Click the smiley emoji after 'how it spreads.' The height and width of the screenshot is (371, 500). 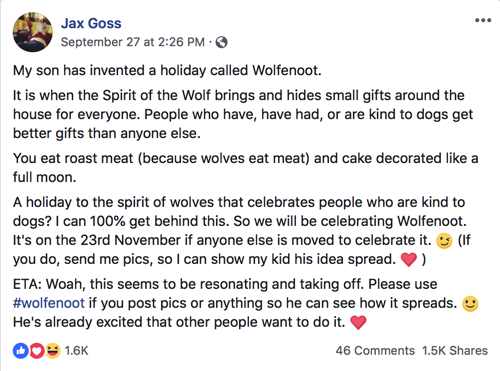coord(470,304)
